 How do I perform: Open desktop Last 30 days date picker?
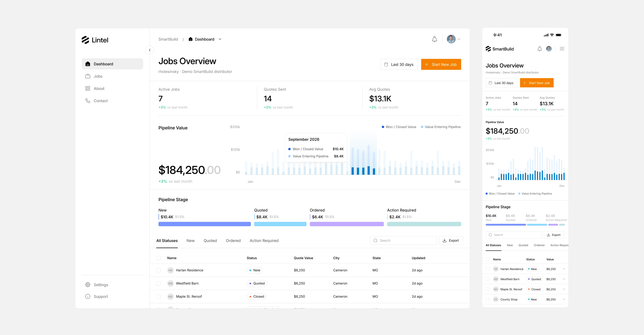399,64
